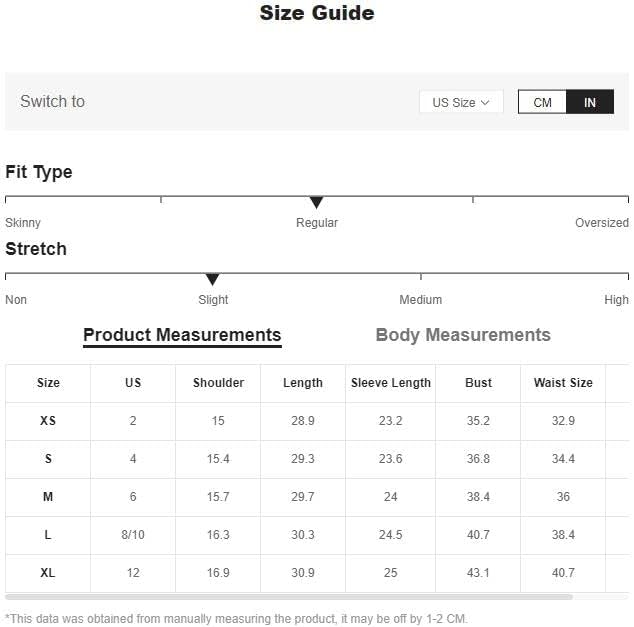Select the XL size row label
This screenshot has height=627, width=634.
(x=48, y=573)
